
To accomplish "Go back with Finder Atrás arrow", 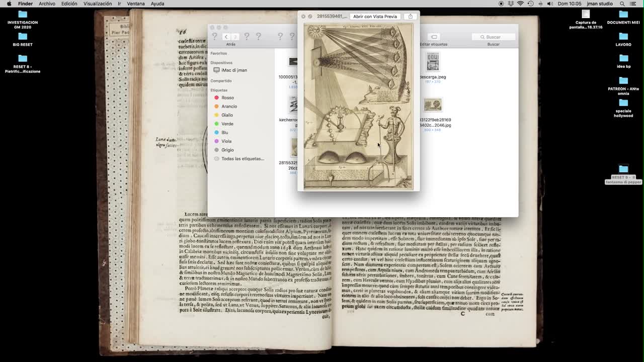I will (x=226, y=37).
